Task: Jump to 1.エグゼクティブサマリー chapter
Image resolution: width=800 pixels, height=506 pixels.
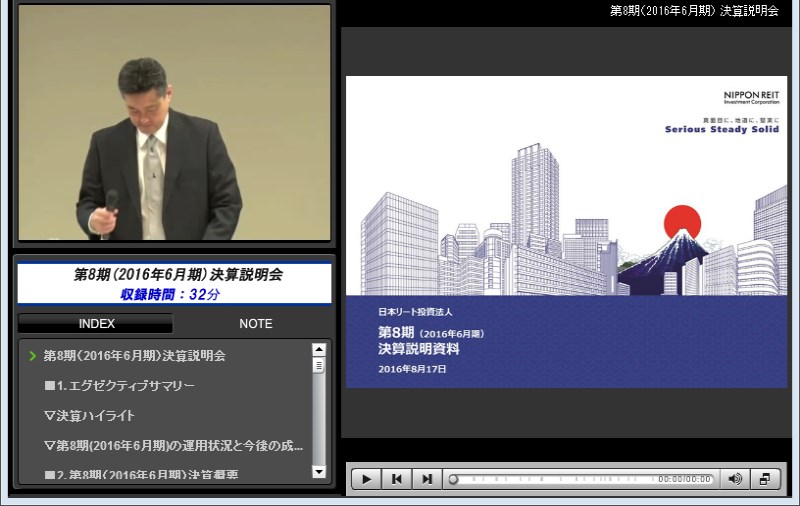Action: tap(119, 386)
